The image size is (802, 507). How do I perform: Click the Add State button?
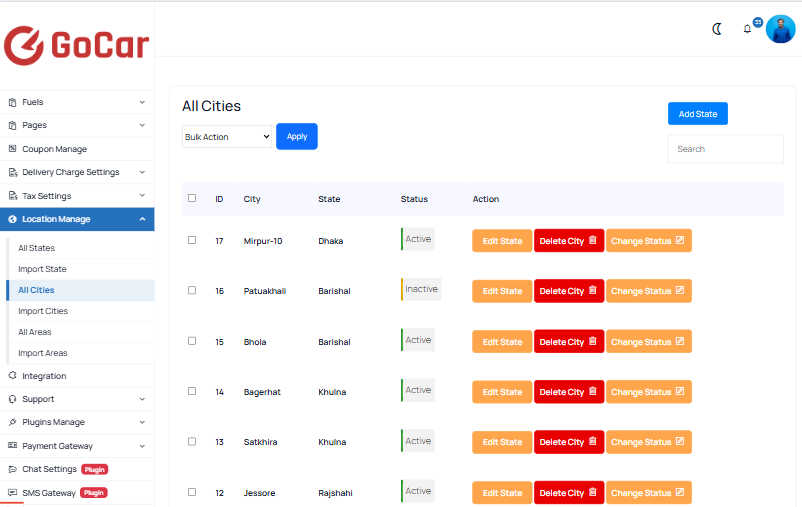point(698,114)
